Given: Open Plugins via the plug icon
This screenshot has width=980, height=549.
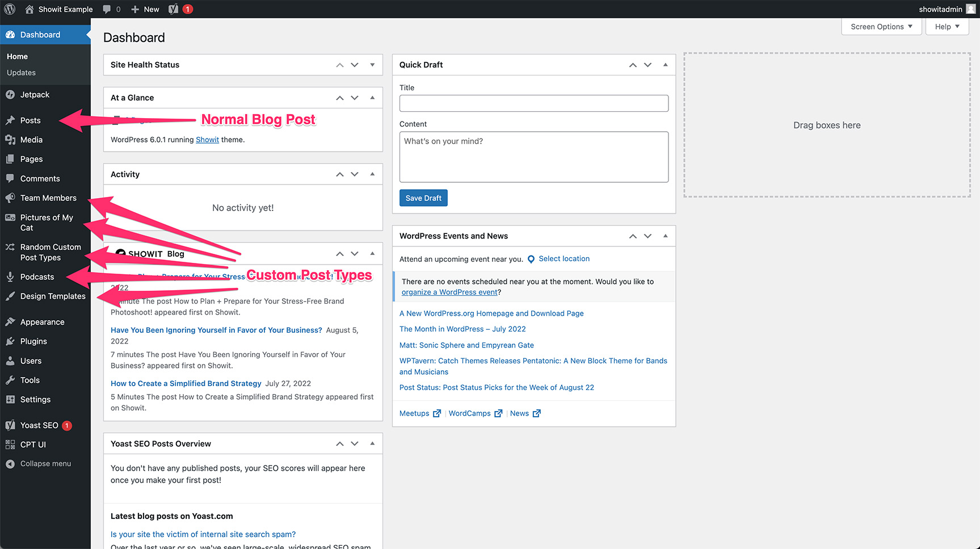Looking at the screenshot, I should 10,341.
